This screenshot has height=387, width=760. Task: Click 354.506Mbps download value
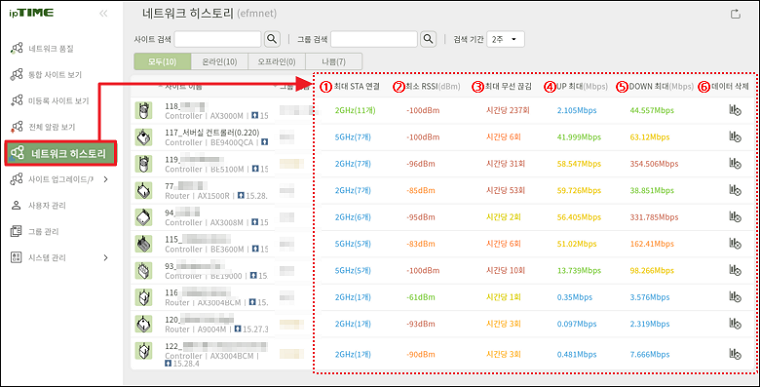pyautogui.click(x=653, y=164)
